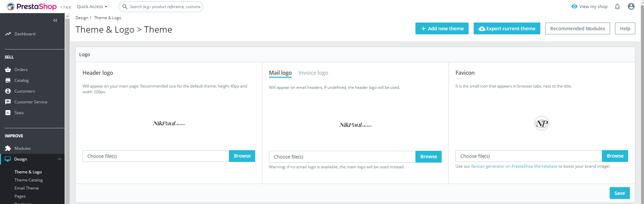Click Browse for the Mail logo
Screen dimensions: 644x204
(x=429, y=157)
